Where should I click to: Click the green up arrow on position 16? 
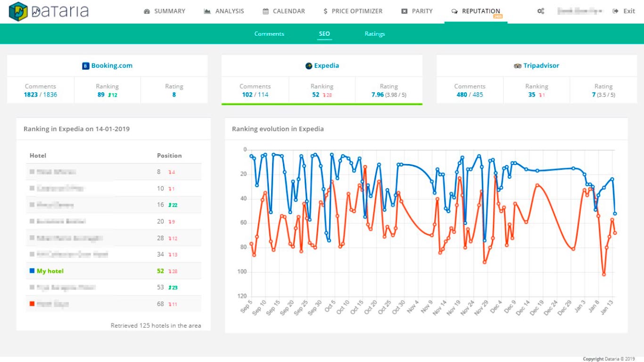(170, 206)
